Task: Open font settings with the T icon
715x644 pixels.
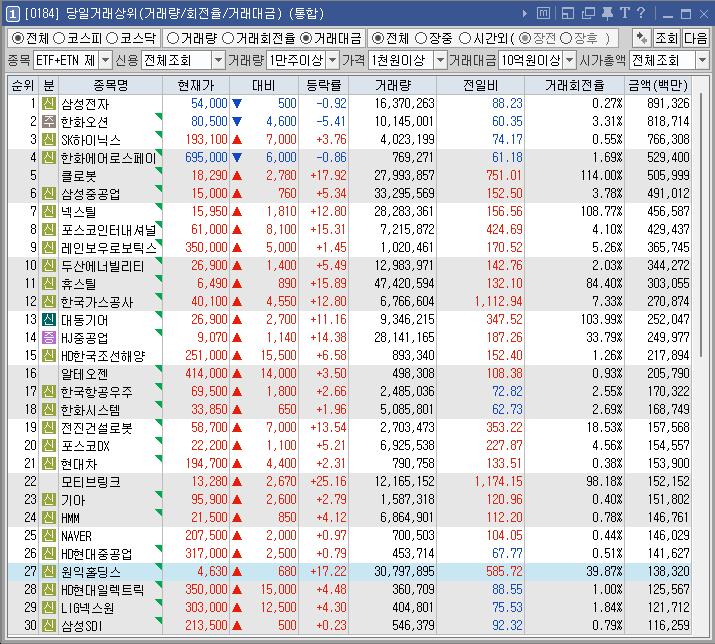Action: tap(624, 13)
